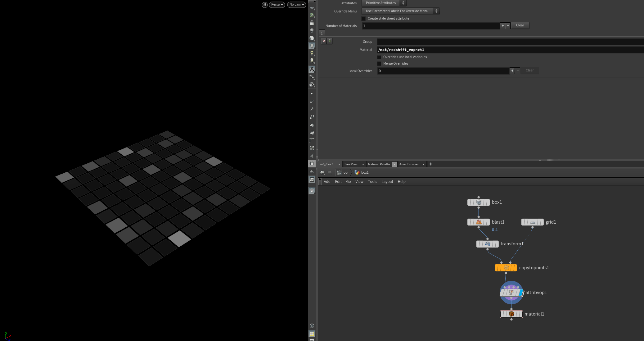This screenshot has width=644, height=341.
Task: Switch to Material Palette tab
Action: coord(379,164)
